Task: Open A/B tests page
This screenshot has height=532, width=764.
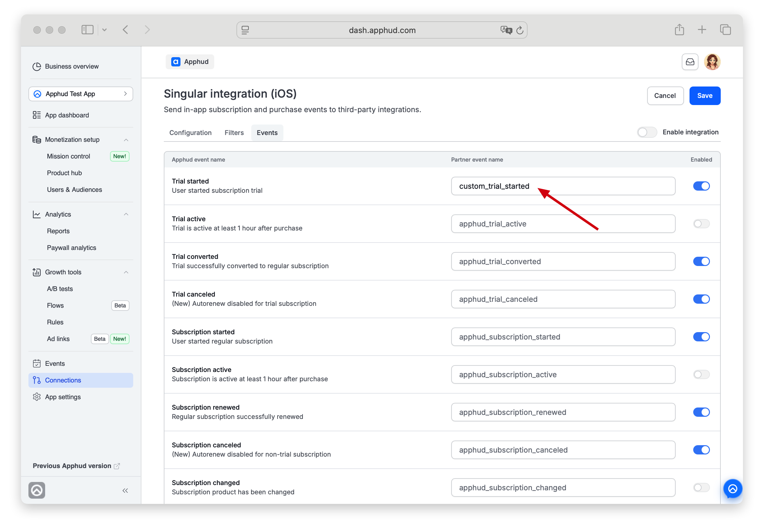Action: (60, 289)
